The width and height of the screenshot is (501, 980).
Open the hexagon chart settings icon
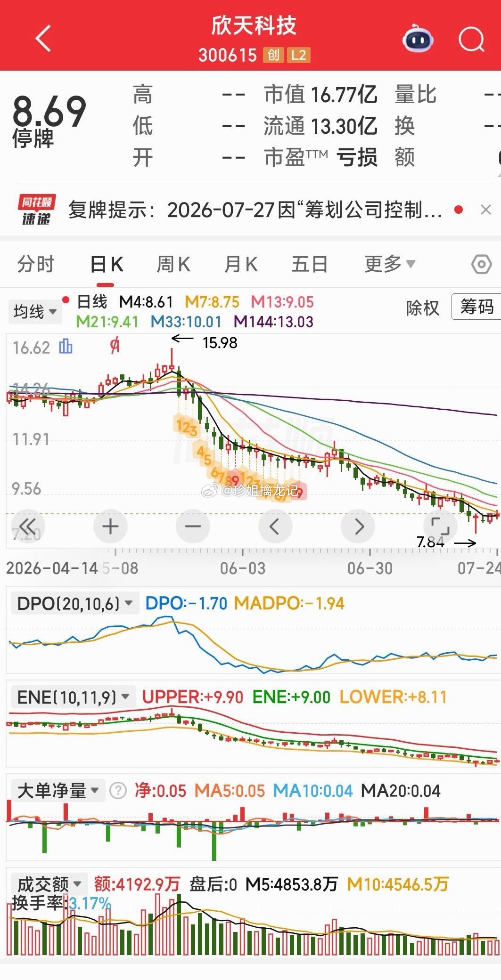[x=481, y=264]
